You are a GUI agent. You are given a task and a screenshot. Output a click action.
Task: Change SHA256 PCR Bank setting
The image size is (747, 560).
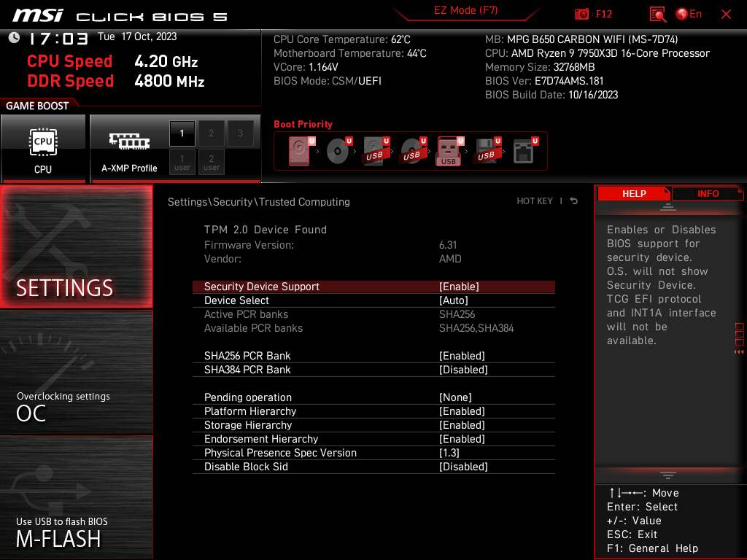373,356
